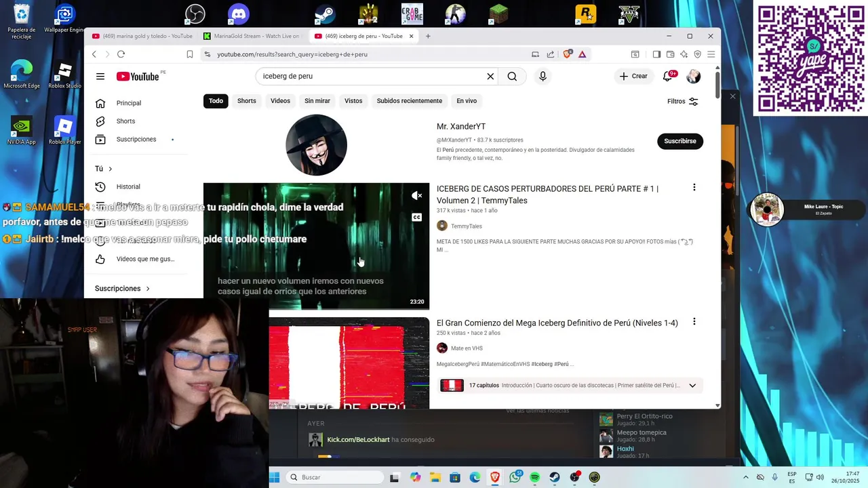Open the Mate en VHS channel link
The image size is (868, 488).
(467, 348)
